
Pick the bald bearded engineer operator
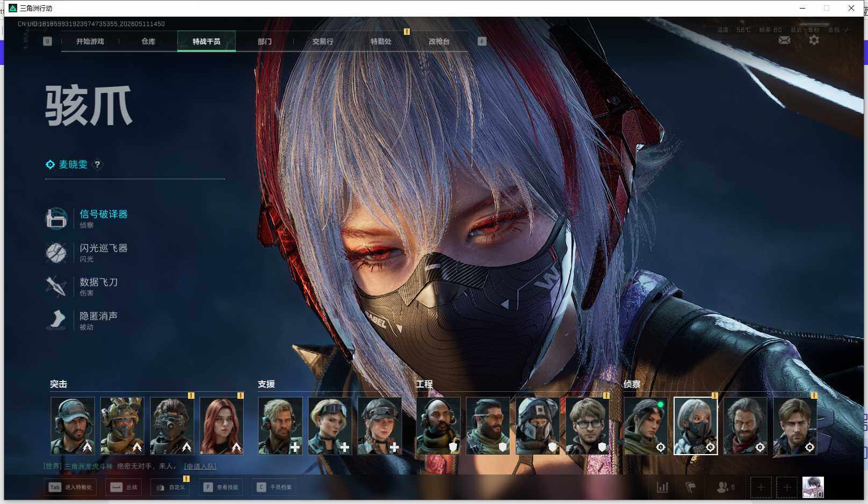[438, 426]
